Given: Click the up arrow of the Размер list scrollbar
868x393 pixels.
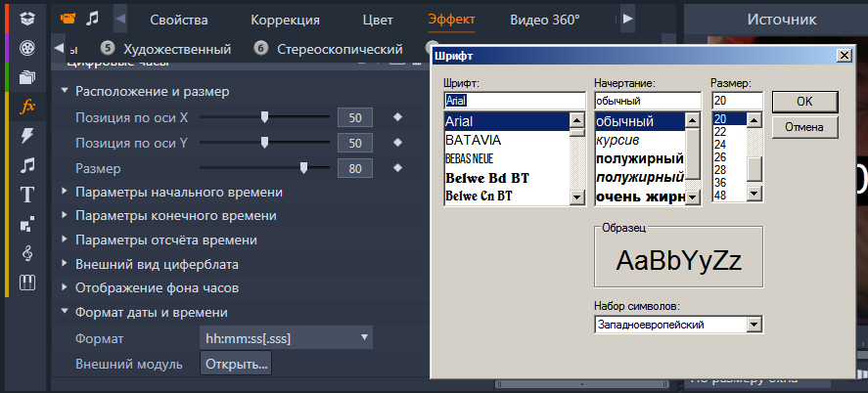Looking at the screenshot, I should [x=754, y=119].
